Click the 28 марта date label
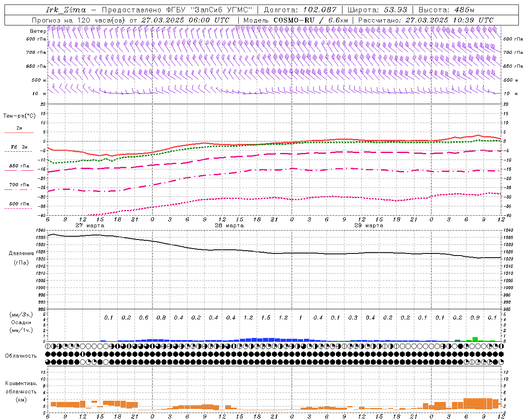Image resolution: width=525 pixels, height=420 pixels. (229, 226)
